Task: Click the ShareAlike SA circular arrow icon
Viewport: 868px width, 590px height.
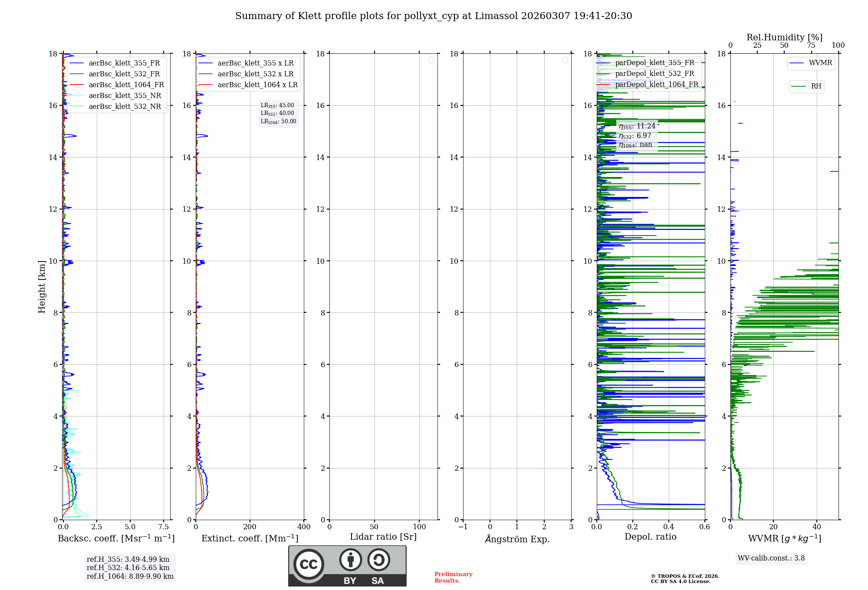Action: tap(378, 560)
